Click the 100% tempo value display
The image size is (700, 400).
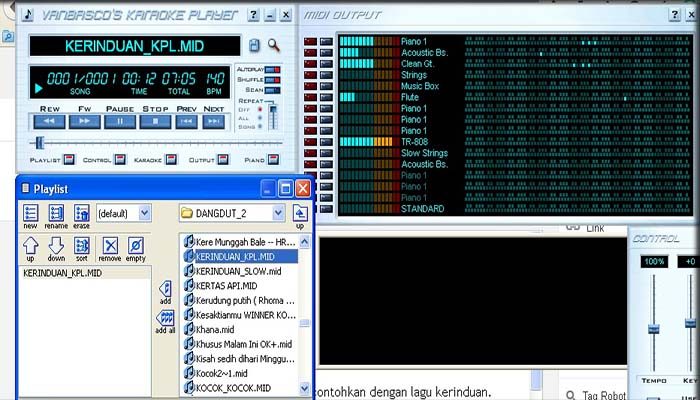click(654, 262)
